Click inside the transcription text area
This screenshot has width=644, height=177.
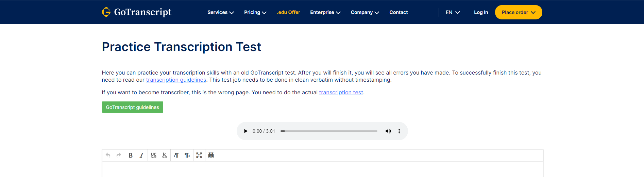click(x=322, y=169)
